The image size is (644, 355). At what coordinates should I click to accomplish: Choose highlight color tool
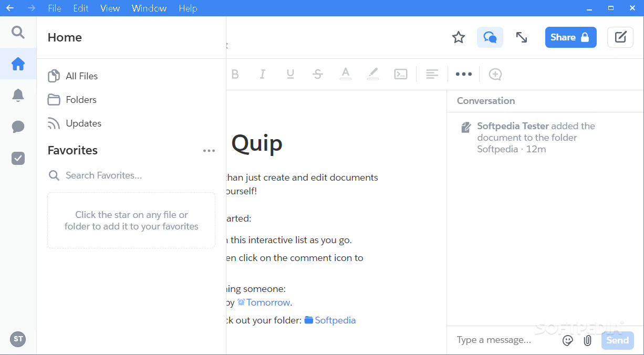pyautogui.click(x=372, y=74)
